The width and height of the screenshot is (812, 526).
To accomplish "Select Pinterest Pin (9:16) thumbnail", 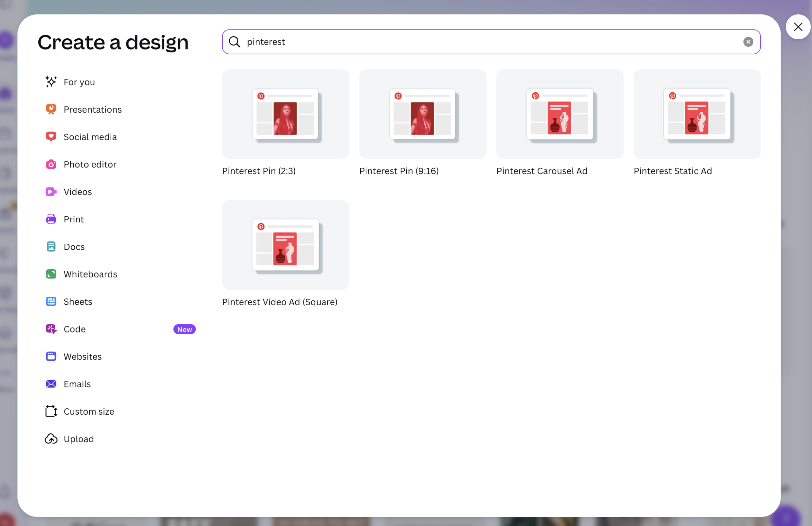I will 422,114.
